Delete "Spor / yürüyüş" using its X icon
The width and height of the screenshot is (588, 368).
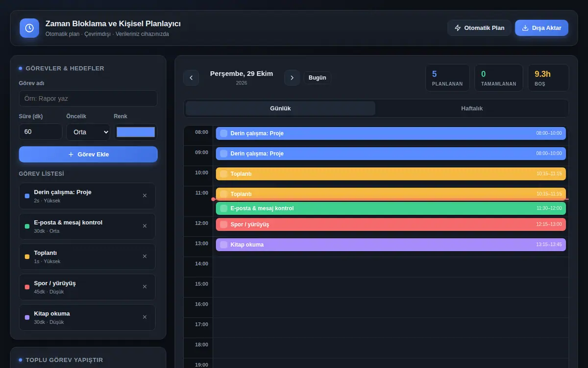[145, 287]
